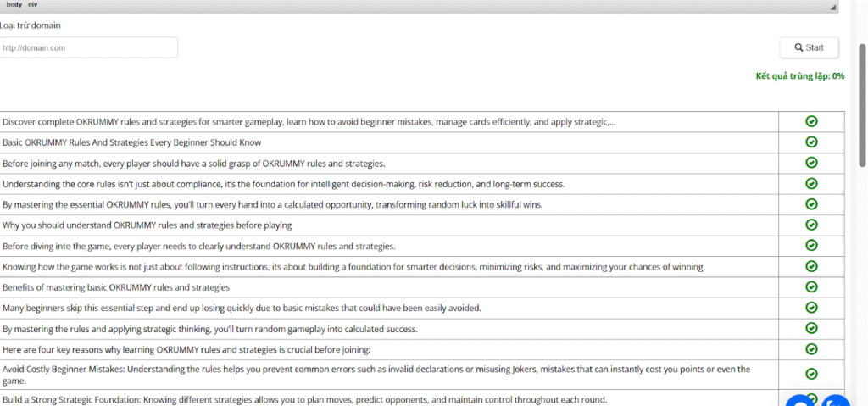
Task: Click the editor resize handle triangle
Action: coord(833,5)
